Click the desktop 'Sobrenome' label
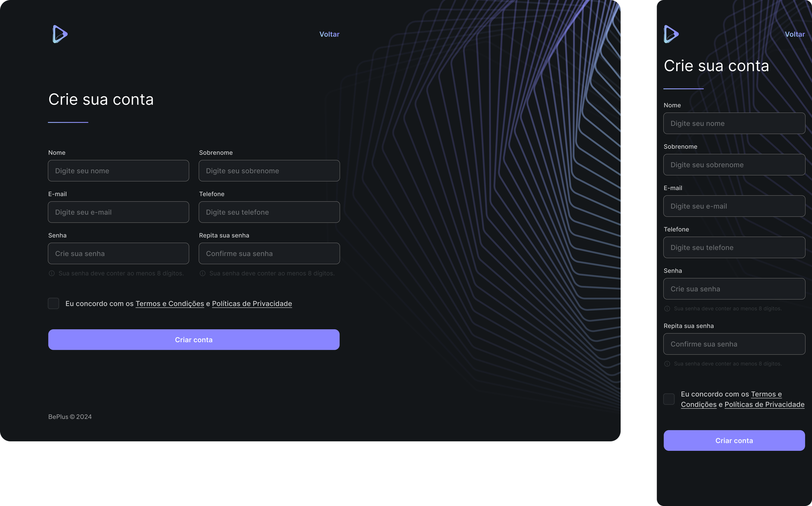812x506 pixels. [216, 153]
